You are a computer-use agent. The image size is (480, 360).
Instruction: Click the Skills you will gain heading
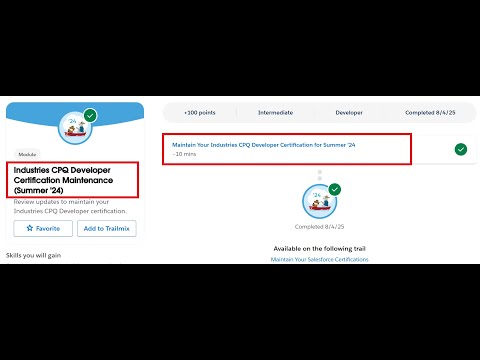pyautogui.click(x=33, y=255)
